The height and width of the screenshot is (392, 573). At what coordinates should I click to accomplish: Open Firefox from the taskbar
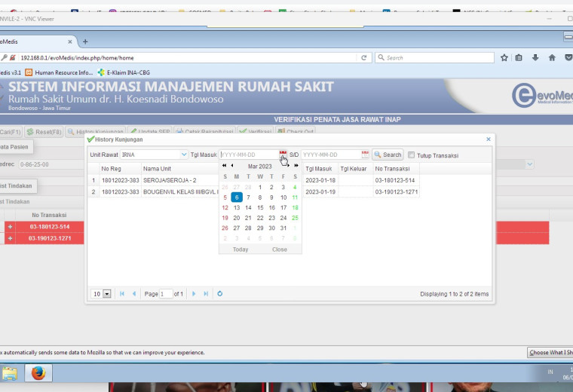[38, 373]
